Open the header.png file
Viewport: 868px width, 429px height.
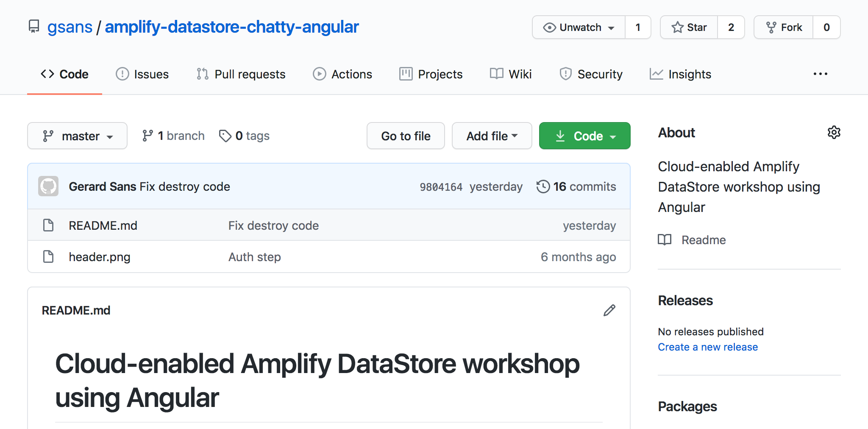click(100, 257)
